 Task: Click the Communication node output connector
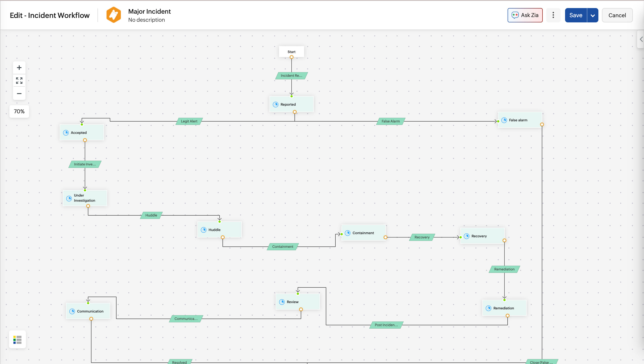[x=91, y=319]
